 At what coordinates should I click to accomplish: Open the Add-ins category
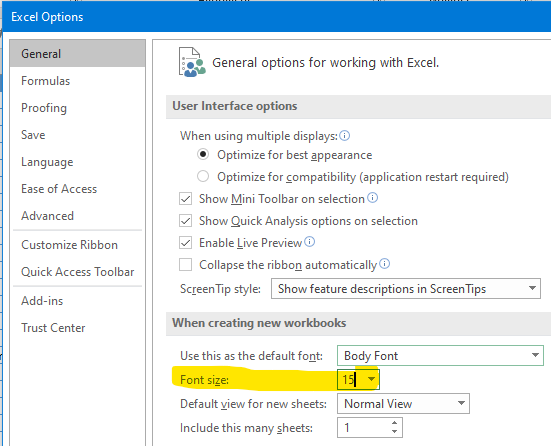tap(78, 301)
